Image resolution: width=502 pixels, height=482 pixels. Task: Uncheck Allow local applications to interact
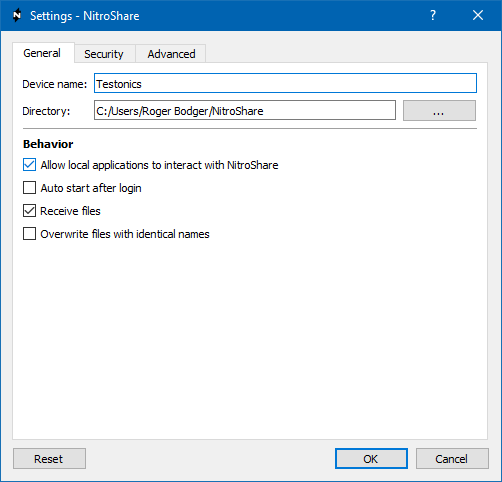(x=29, y=165)
